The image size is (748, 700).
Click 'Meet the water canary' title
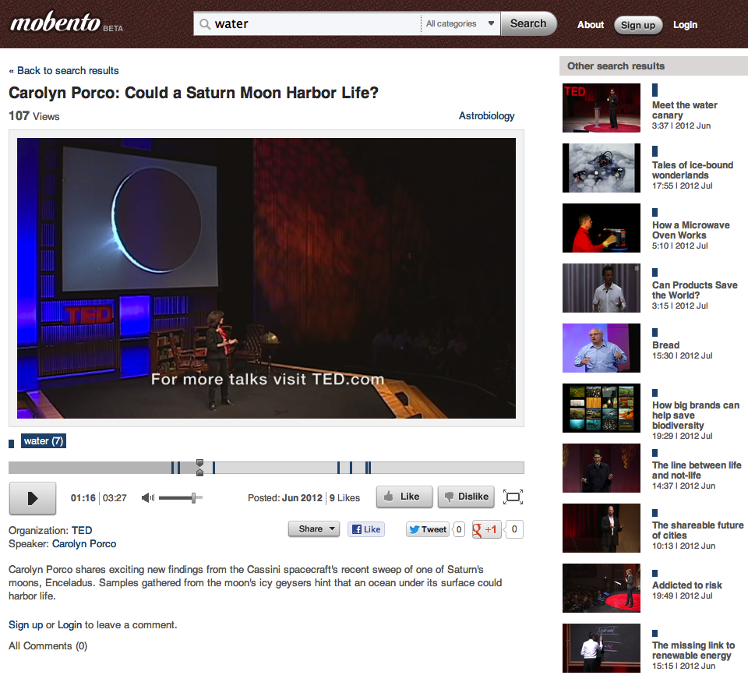pyautogui.click(x=685, y=110)
